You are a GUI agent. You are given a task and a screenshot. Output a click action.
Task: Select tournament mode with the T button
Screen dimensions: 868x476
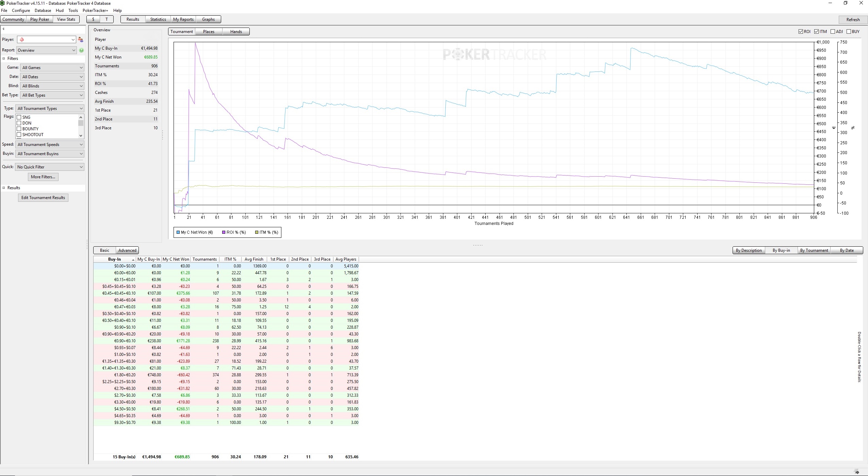[107, 19]
